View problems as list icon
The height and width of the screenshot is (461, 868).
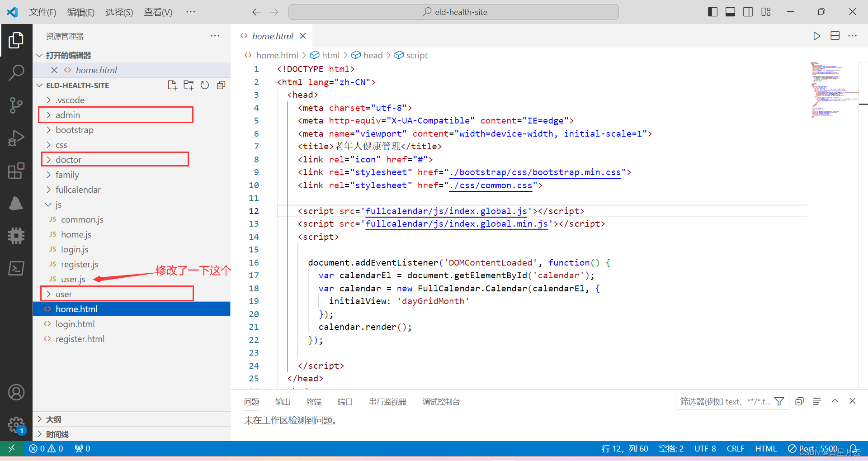pos(817,401)
